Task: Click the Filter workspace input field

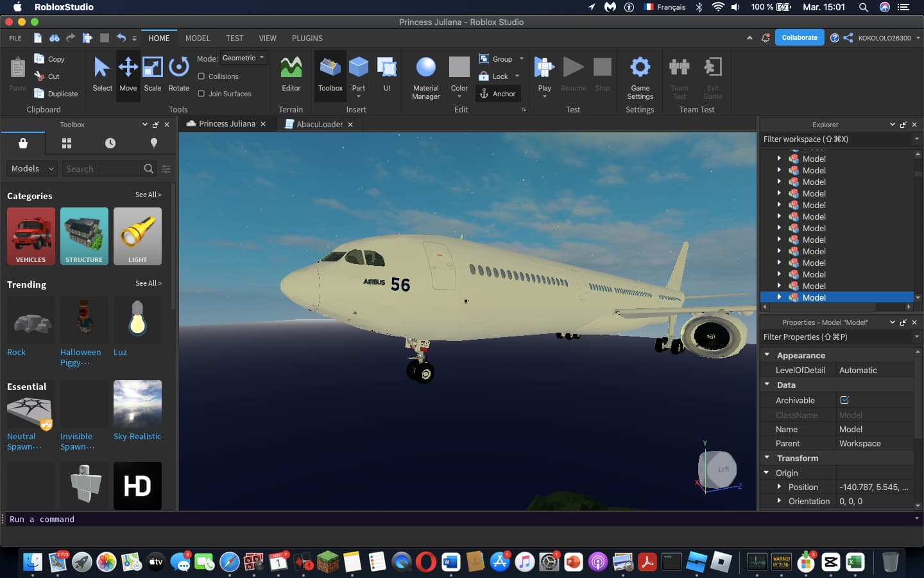Action: tap(836, 139)
